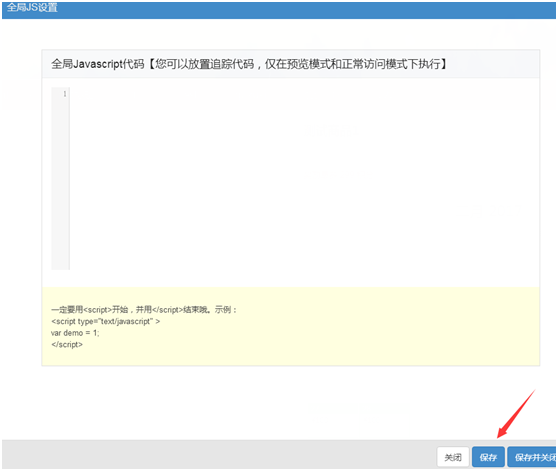Screen dimensions: 558x471
Task: Click the red arrow annotation
Action: pyautogui.click(x=516, y=413)
